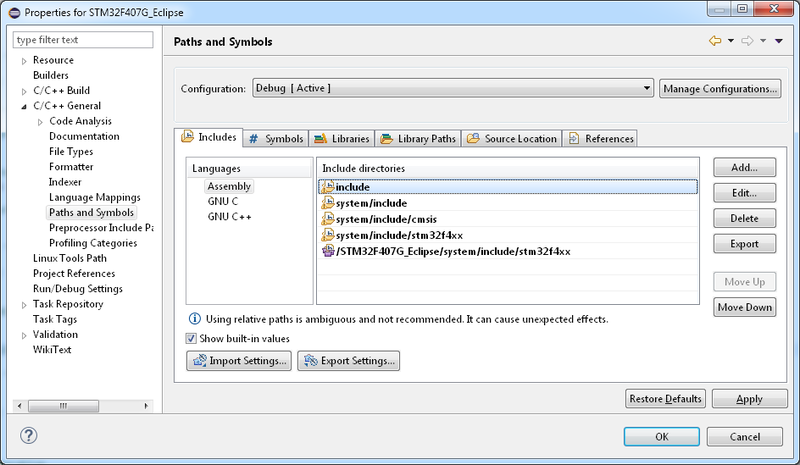Click the folder icon beside system/include/cmsis
The height and width of the screenshot is (465, 800).
tap(327, 219)
